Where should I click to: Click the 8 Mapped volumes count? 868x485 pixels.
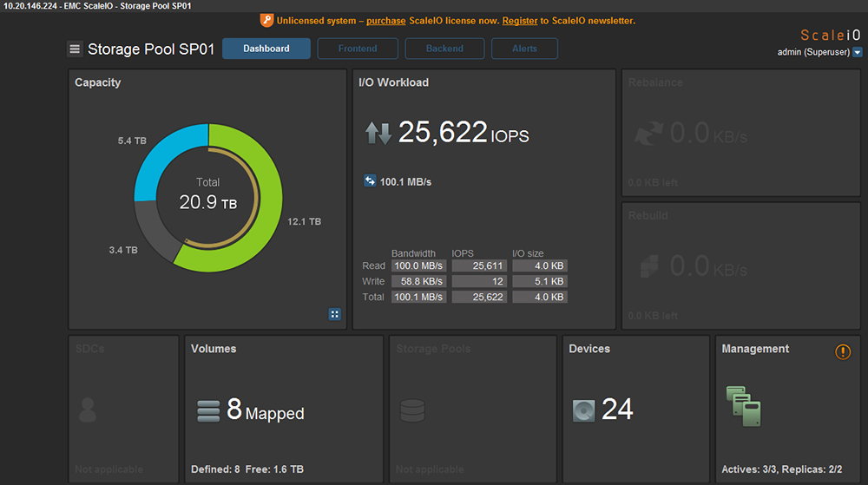tap(265, 410)
